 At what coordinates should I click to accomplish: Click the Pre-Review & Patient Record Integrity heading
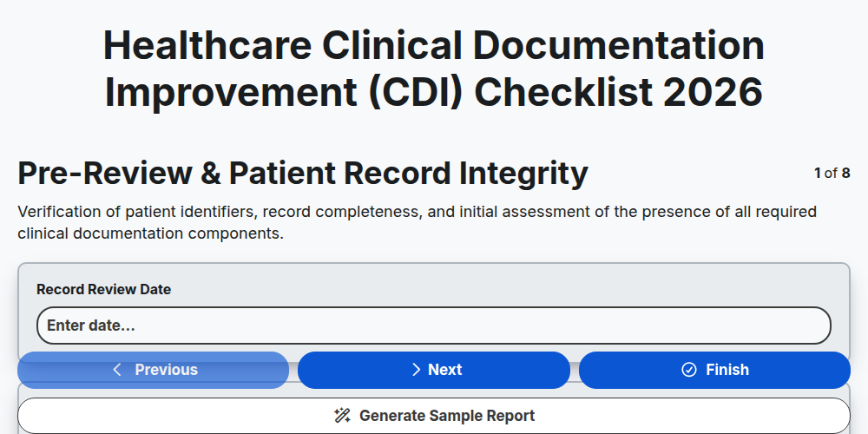point(303,174)
